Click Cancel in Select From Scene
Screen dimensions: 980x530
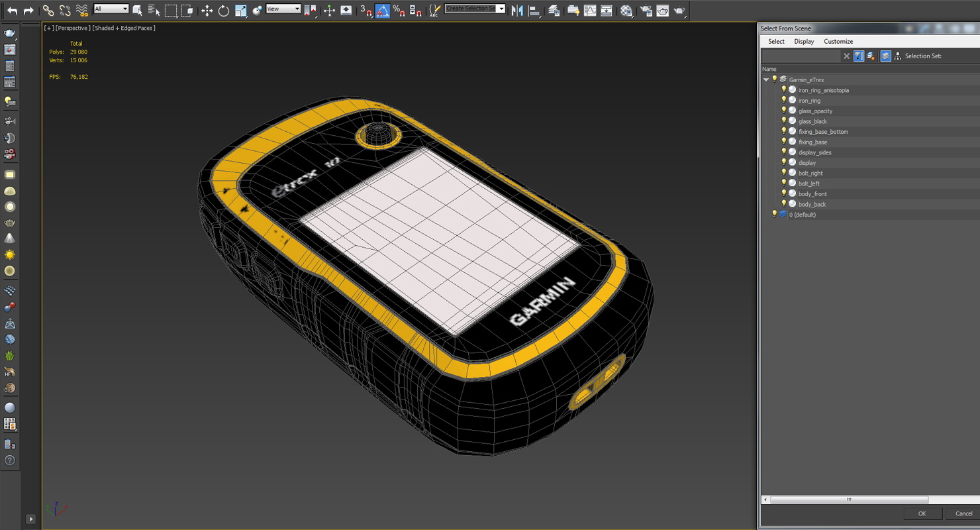click(x=963, y=513)
